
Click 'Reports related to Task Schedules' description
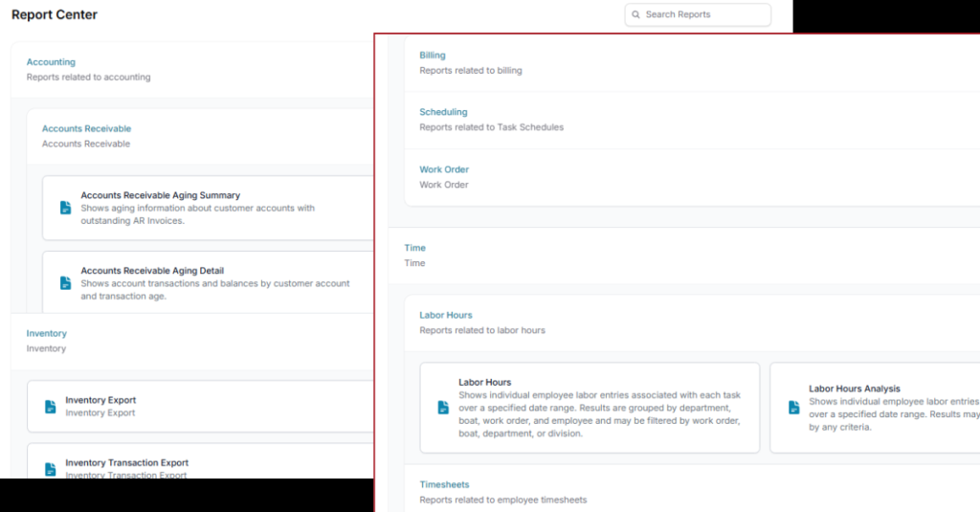tap(491, 127)
